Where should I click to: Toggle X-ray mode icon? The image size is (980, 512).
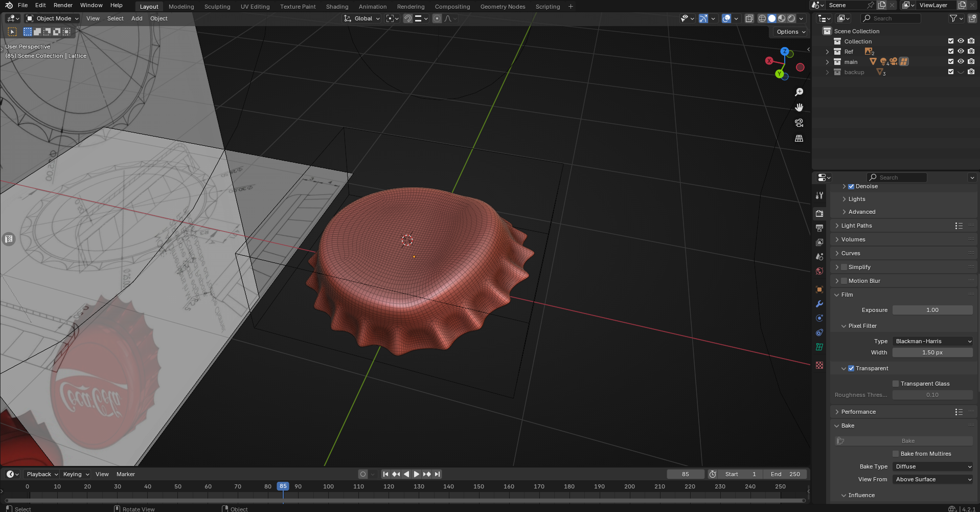point(749,18)
